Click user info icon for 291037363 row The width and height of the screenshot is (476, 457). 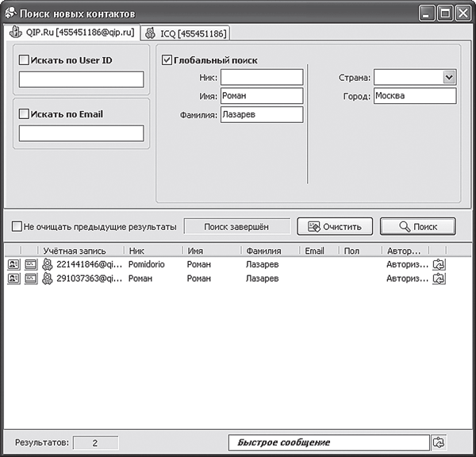tap(13, 278)
